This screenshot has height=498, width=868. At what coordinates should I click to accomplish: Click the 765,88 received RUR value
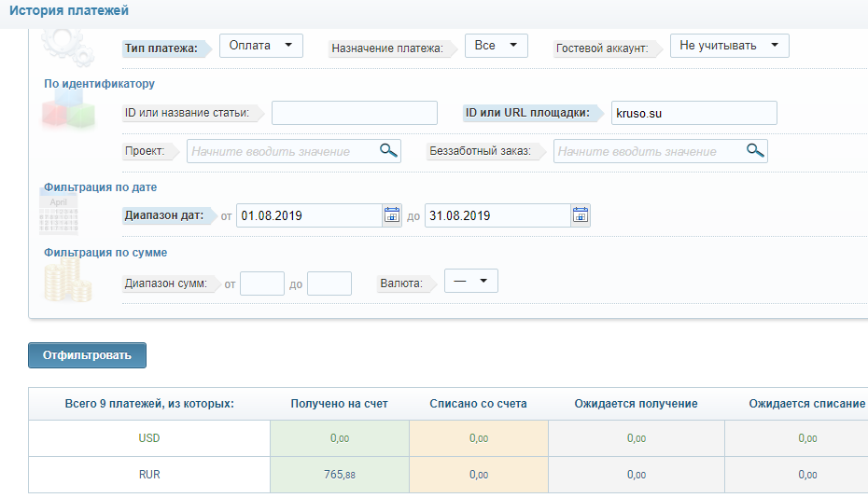340,475
